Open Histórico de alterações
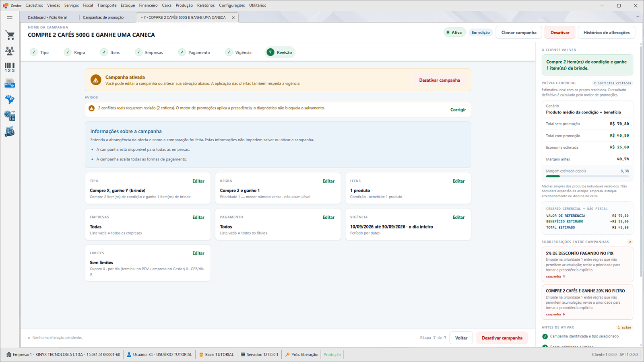The width and height of the screenshot is (644, 362). click(607, 33)
